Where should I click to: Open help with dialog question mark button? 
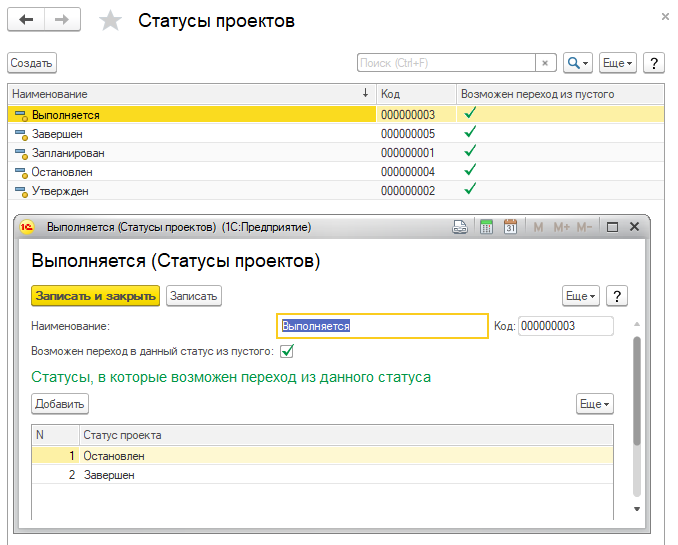click(617, 296)
